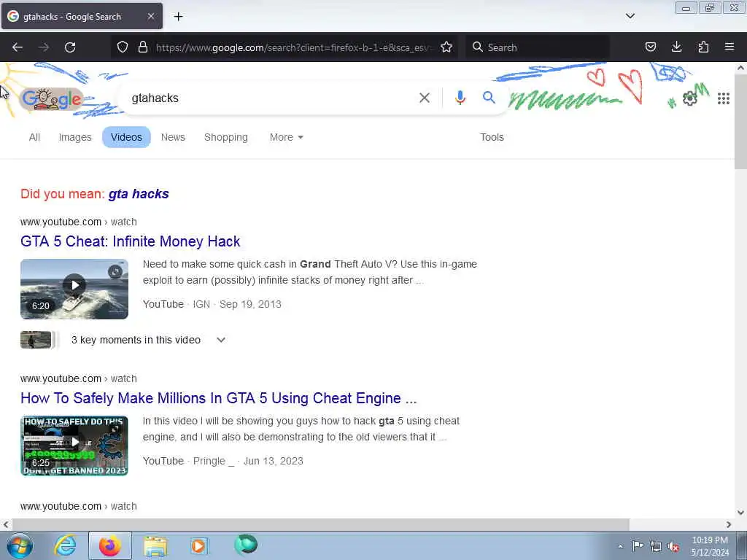This screenshot has width=747, height=560.
Task: Switch to the News results tab
Action: coord(173,137)
